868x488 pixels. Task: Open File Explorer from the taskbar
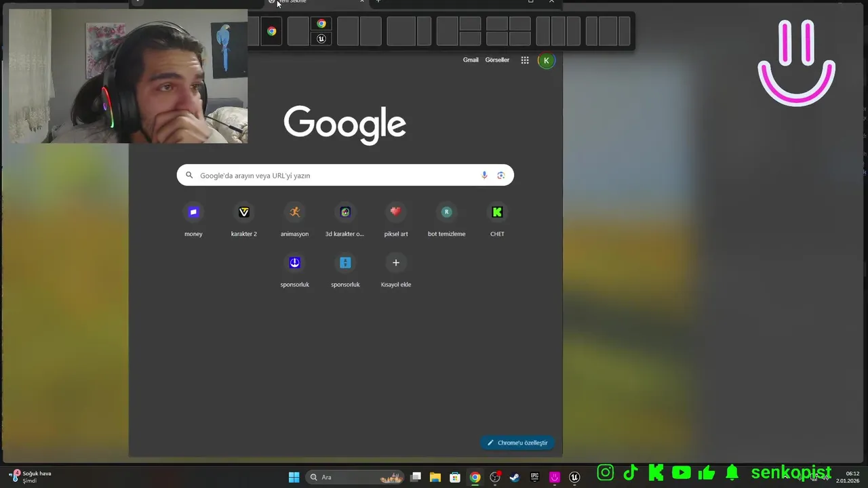(435, 477)
